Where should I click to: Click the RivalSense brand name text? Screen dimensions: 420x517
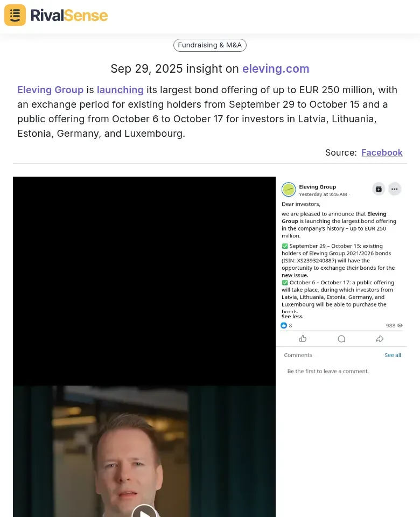pyautogui.click(x=69, y=16)
